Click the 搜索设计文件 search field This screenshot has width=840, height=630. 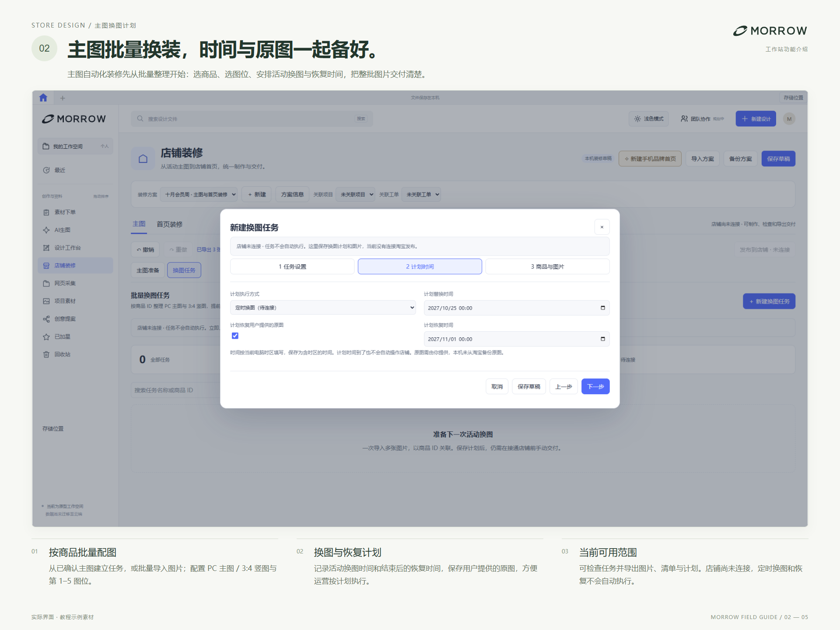point(252,119)
